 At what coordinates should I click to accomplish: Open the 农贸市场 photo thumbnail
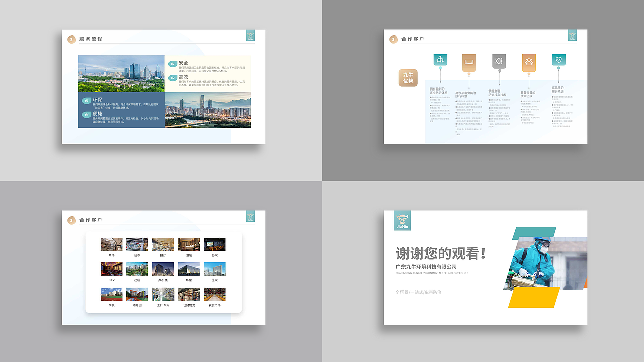pos(215,294)
